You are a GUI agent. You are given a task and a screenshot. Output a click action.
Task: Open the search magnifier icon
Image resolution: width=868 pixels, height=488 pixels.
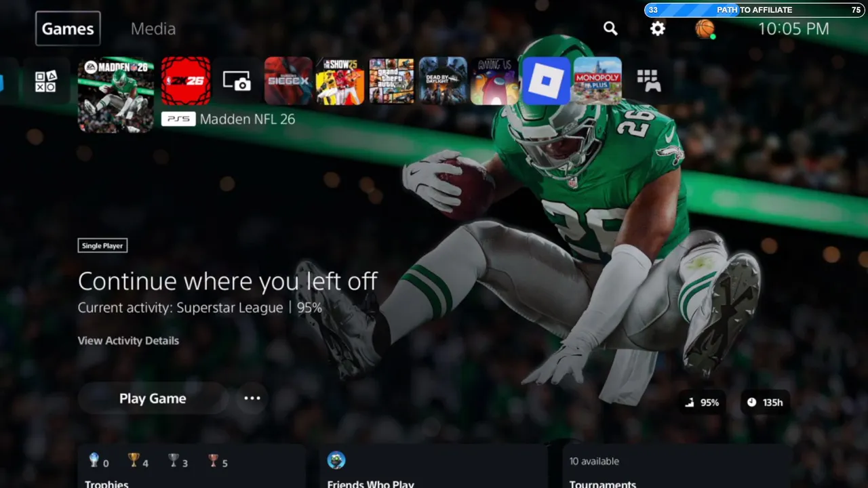pos(610,28)
